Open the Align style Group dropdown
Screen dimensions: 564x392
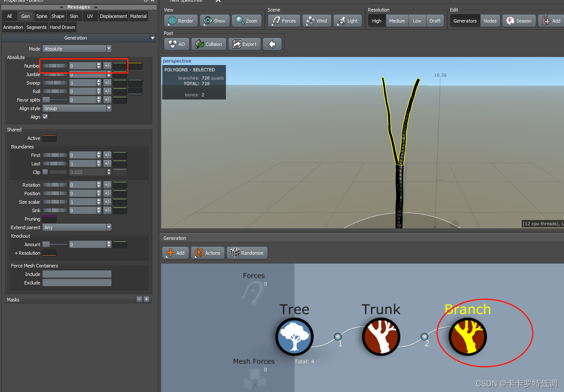click(x=77, y=108)
